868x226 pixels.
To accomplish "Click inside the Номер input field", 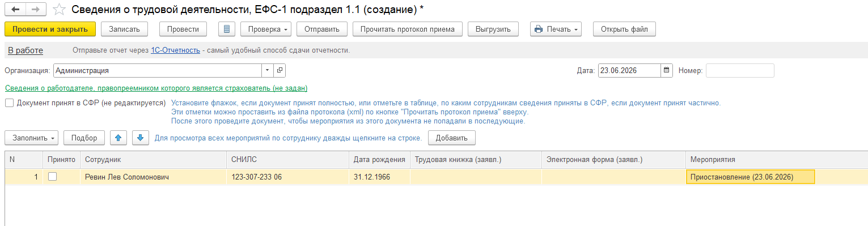I will (740, 71).
